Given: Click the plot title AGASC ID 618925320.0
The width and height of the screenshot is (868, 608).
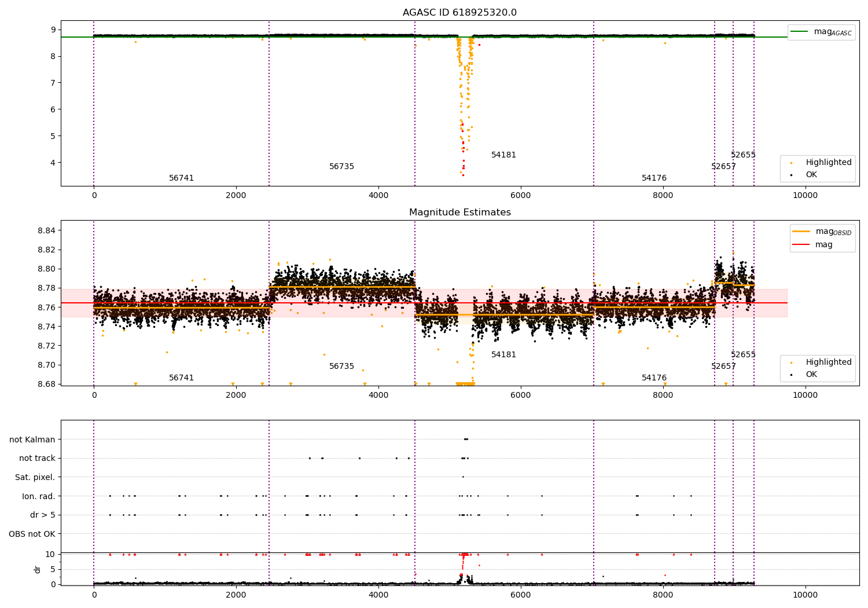Looking at the screenshot, I should point(459,13).
